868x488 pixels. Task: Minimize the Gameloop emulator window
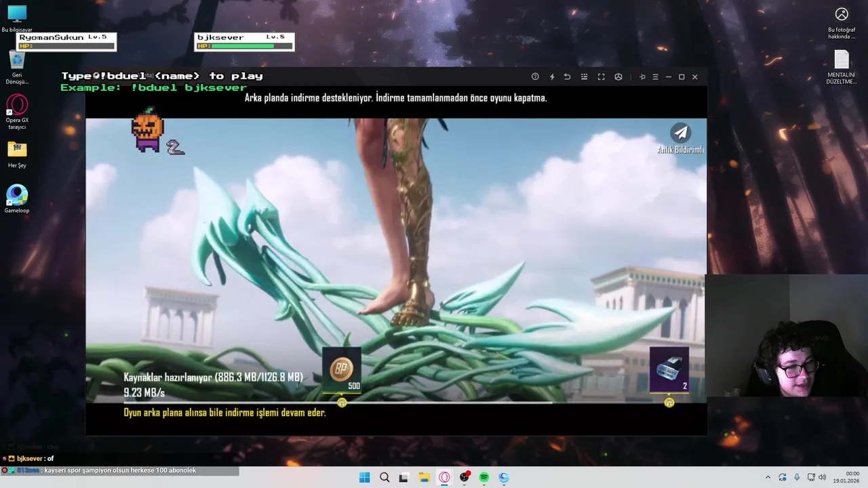click(668, 77)
